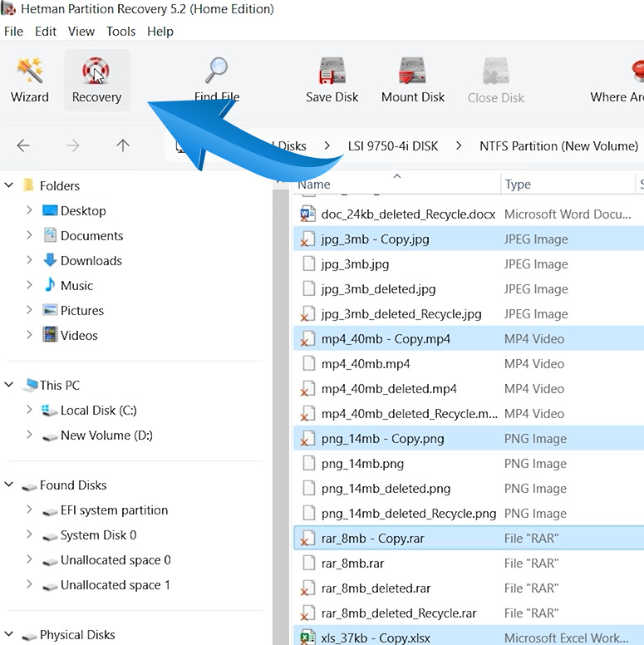Click Excel icon of xls_37kb - Copy.xlsx
Screen dimensions: 644x645
click(308, 638)
